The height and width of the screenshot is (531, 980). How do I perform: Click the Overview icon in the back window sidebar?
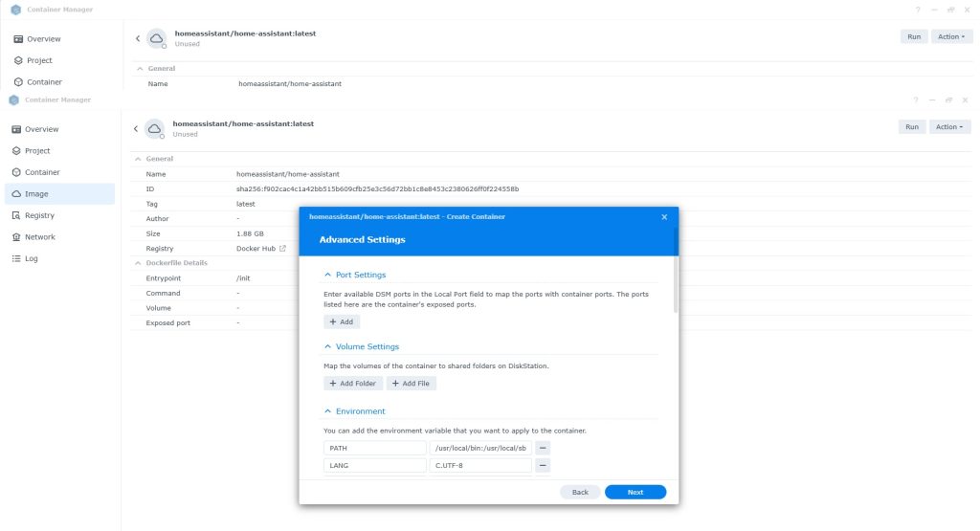pyautogui.click(x=18, y=38)
